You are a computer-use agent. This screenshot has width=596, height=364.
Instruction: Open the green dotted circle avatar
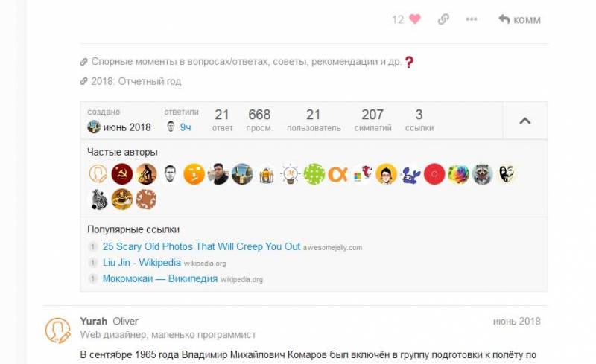tap(314, 174)
